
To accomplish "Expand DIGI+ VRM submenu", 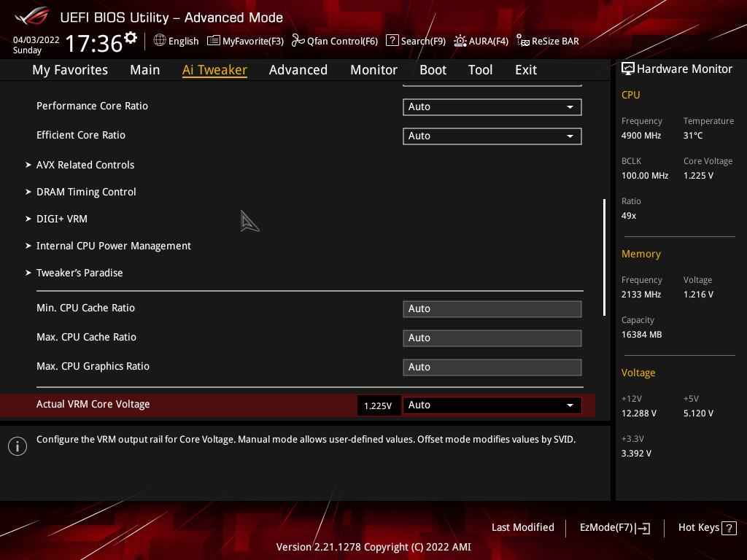I will coord(62,219).
